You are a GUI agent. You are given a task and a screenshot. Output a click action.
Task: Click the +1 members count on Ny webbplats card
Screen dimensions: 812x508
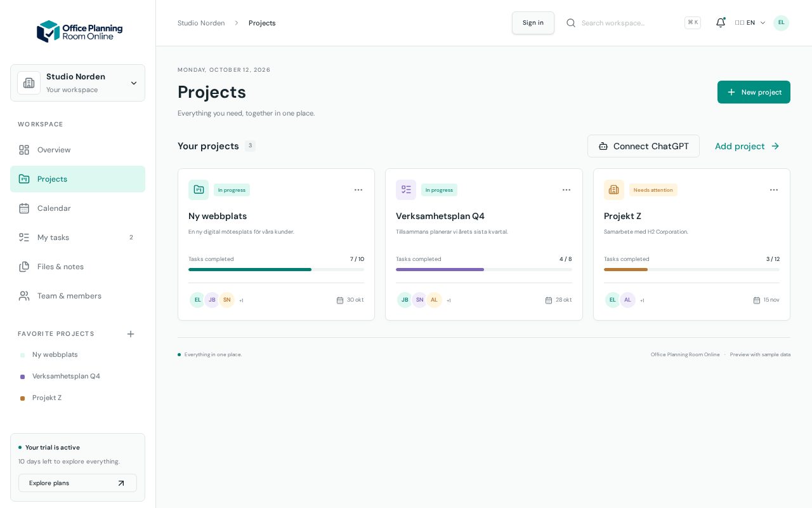pos(241,300)
